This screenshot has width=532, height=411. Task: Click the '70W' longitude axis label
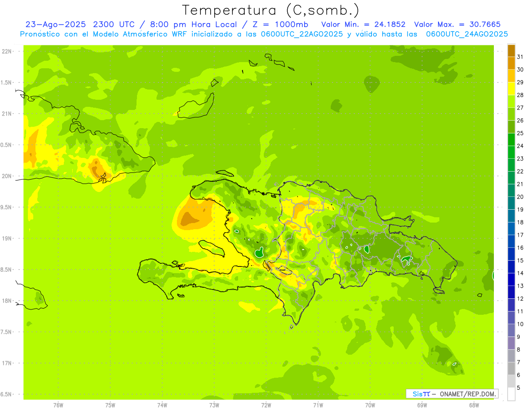pos(370,405)
